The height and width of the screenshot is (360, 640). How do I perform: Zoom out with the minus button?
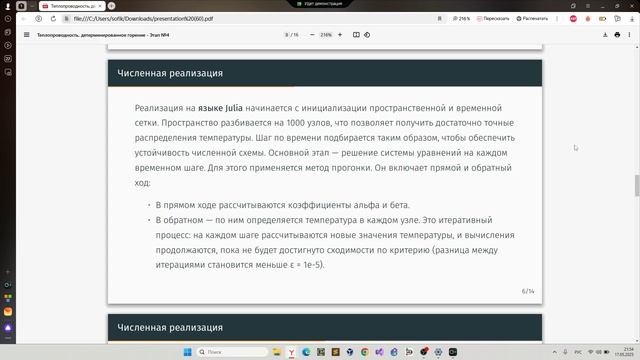point(312,35)
